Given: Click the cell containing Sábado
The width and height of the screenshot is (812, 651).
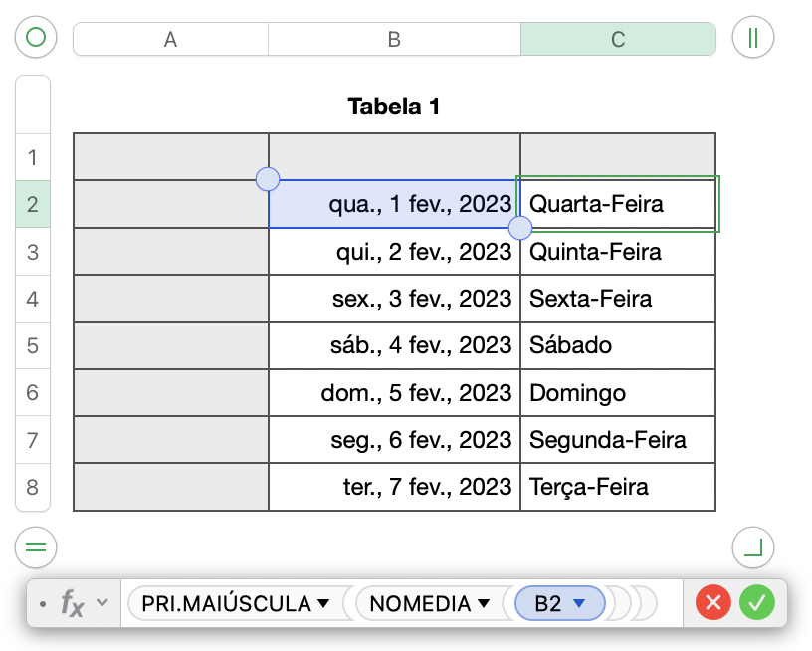Looking at the screenshot, I should point(617,345).
